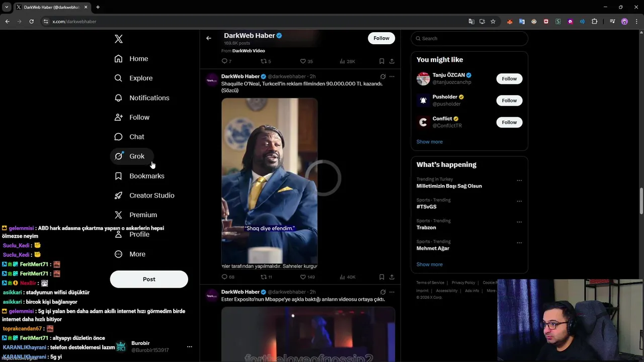Reload the page in browser

[31, 22]
